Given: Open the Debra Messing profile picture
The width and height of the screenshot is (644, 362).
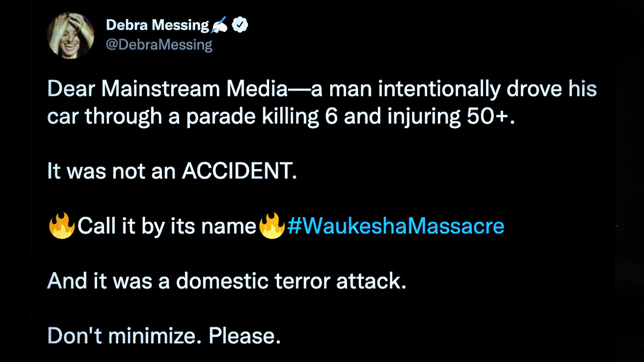Looking at the screenshot, I should (x=70, y=35).
